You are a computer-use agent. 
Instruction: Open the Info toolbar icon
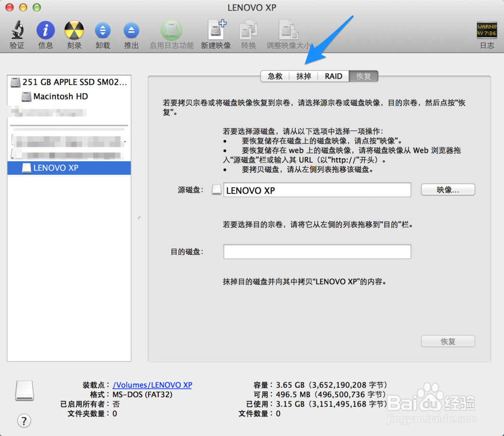pos(46,30)
